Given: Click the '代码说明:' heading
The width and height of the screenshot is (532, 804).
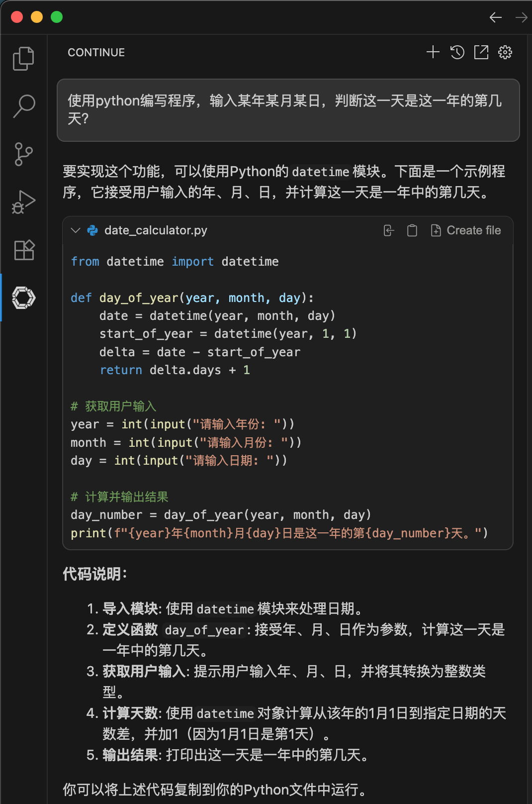Looking at the screenshot, I should 95,574.
